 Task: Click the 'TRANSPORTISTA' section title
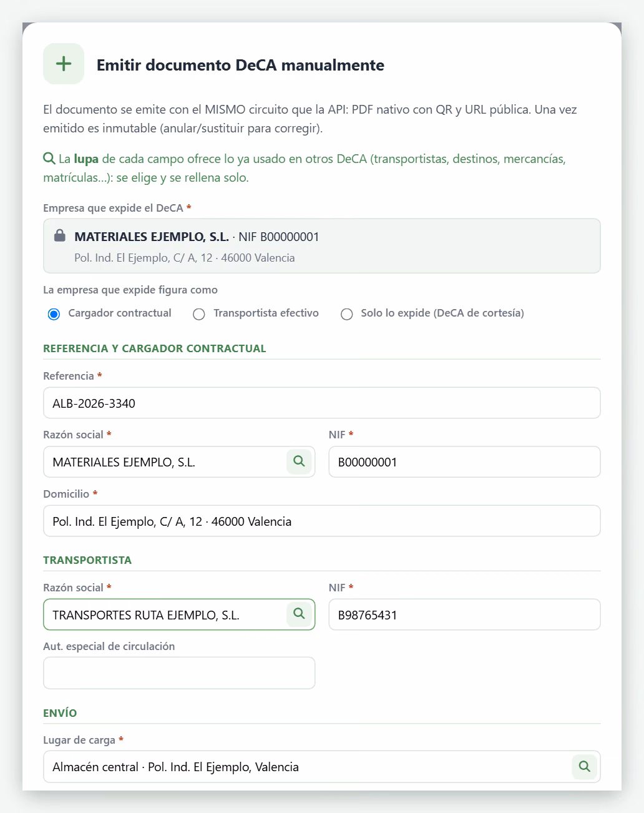point(87,560)
